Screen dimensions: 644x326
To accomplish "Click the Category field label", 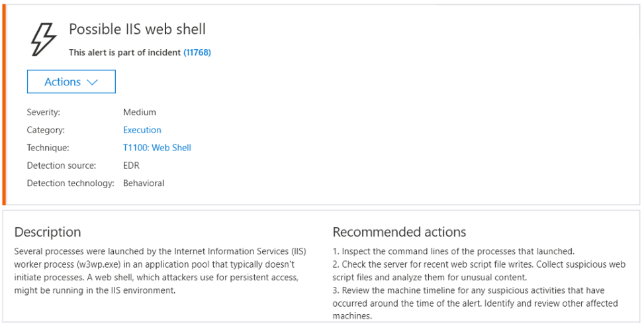I will click(x=46, y=130).
